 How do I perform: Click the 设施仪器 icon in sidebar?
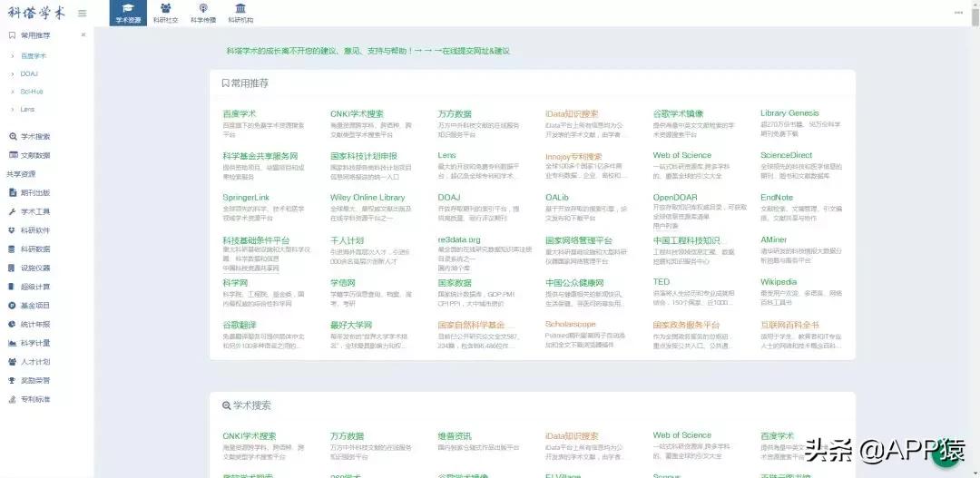coord(13,268)
